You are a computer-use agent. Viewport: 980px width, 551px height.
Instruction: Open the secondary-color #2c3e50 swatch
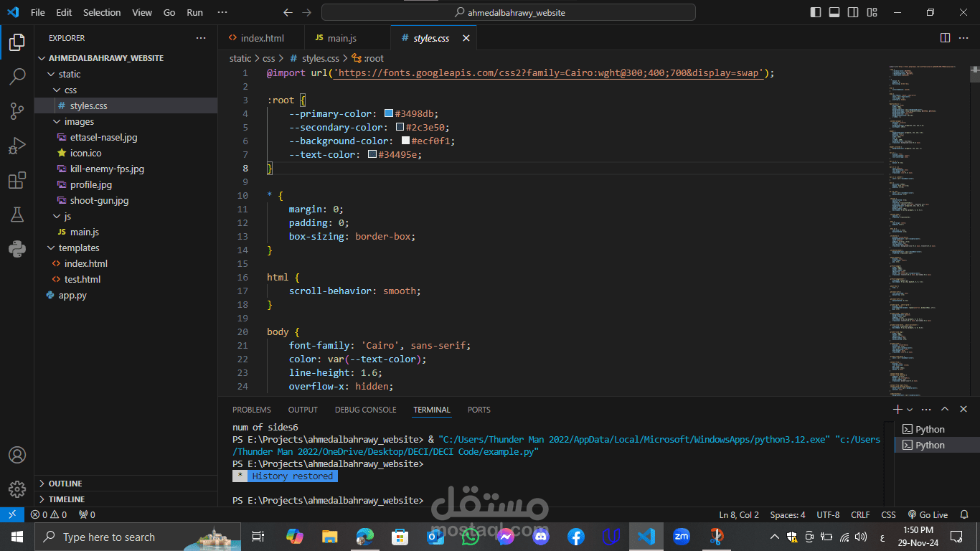tap(400, 127)
